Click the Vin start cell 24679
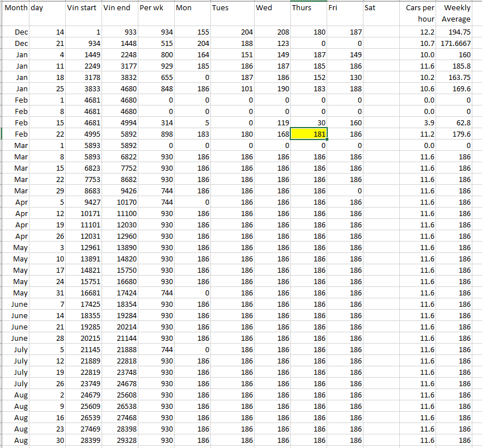This screenshot has height=448, width=482. [83, 395]
